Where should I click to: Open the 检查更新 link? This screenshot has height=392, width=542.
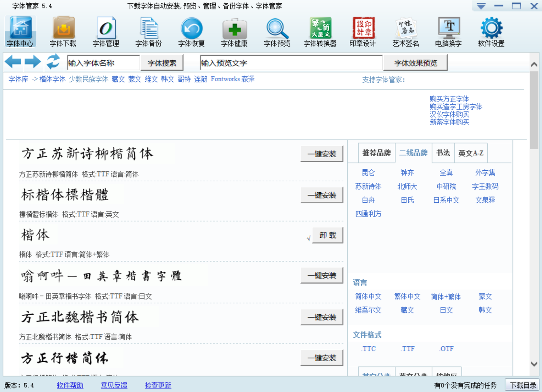[x=158, y=385]
